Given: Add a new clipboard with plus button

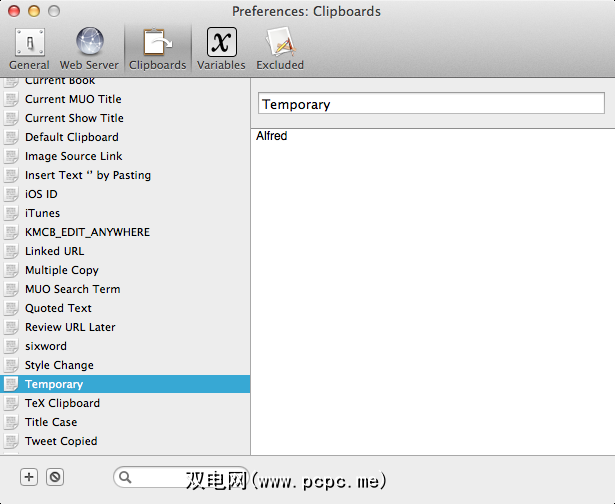Looking at the screenshot, I should [29, 477].
